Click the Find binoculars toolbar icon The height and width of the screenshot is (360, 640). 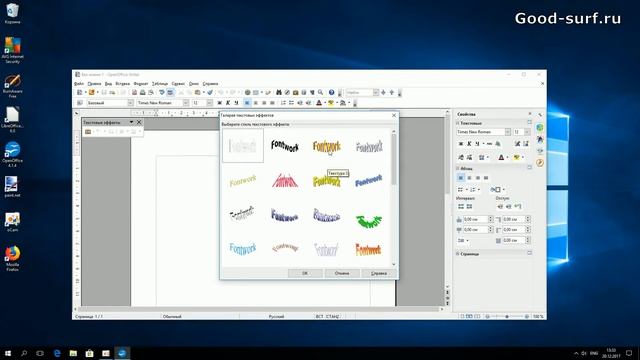pos(279,93)
